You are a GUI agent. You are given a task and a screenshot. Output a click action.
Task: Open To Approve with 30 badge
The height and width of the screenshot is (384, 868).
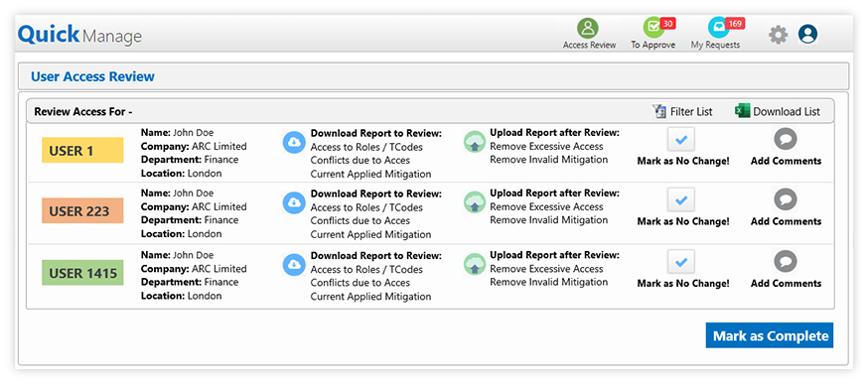pos(653,28)
